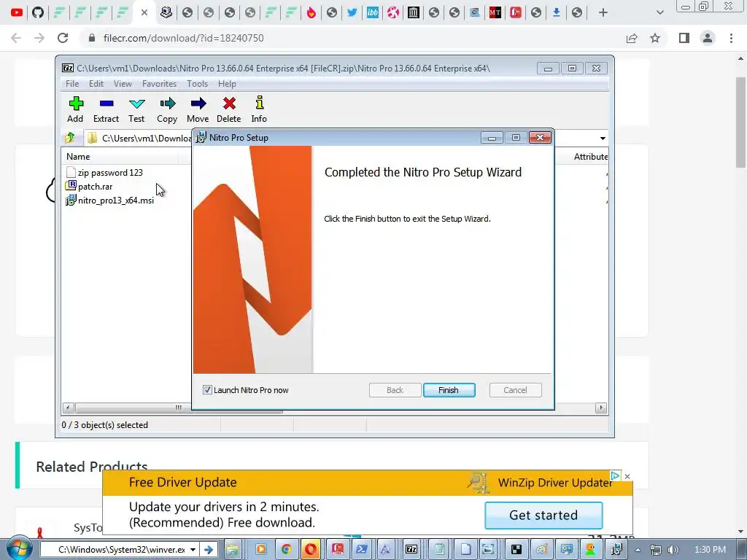Screen dimensions: 747x560
Task: Go up one folder level in 7-Zip
Action: pyautogui.click(x=70, y=138)
